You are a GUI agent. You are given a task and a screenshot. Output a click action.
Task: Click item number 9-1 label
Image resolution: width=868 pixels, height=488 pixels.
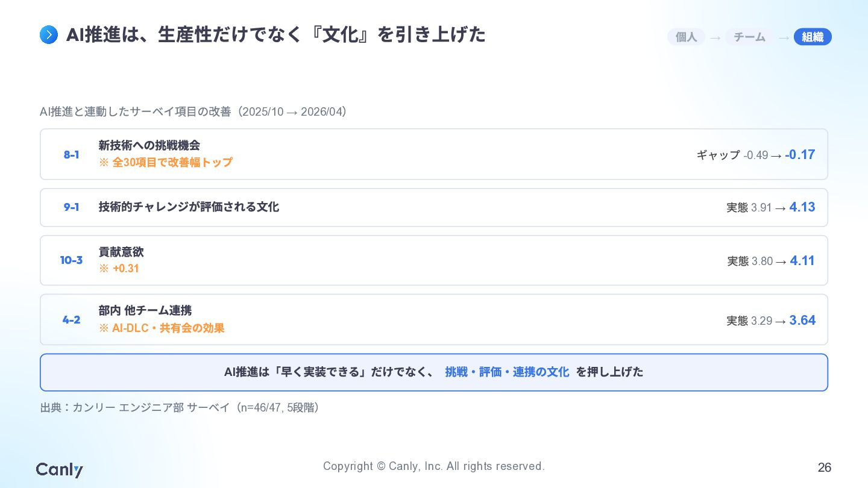point(71,207)
